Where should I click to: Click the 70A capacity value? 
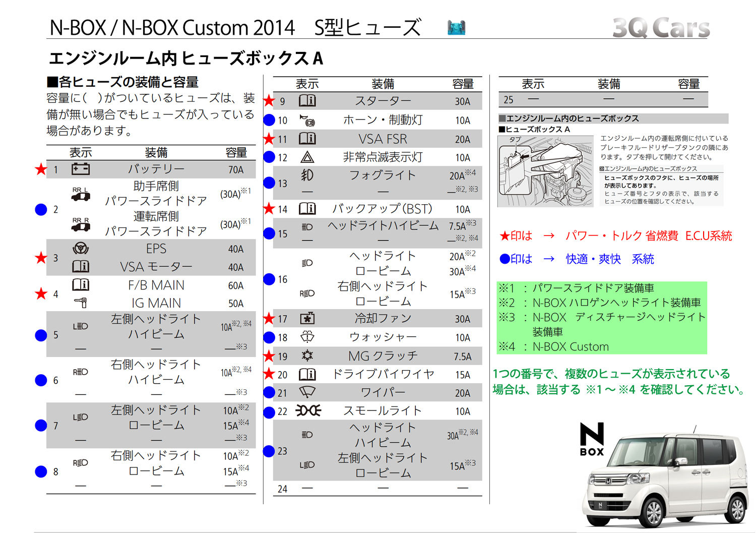coord(236,170)
